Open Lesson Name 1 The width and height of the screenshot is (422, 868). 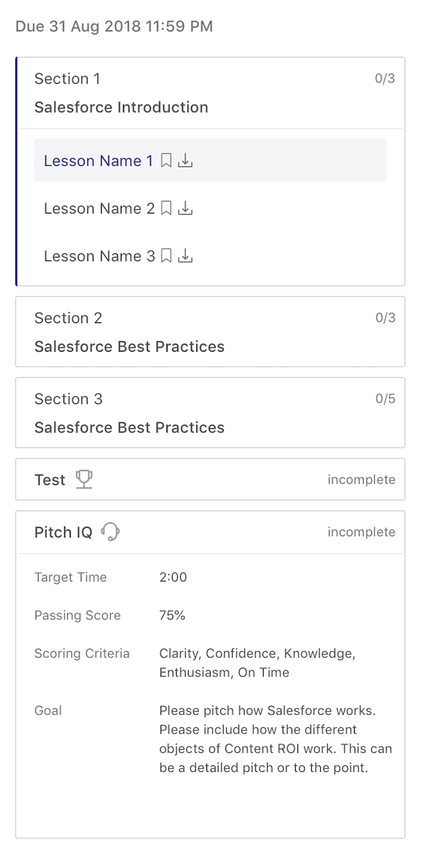point(98,161)
